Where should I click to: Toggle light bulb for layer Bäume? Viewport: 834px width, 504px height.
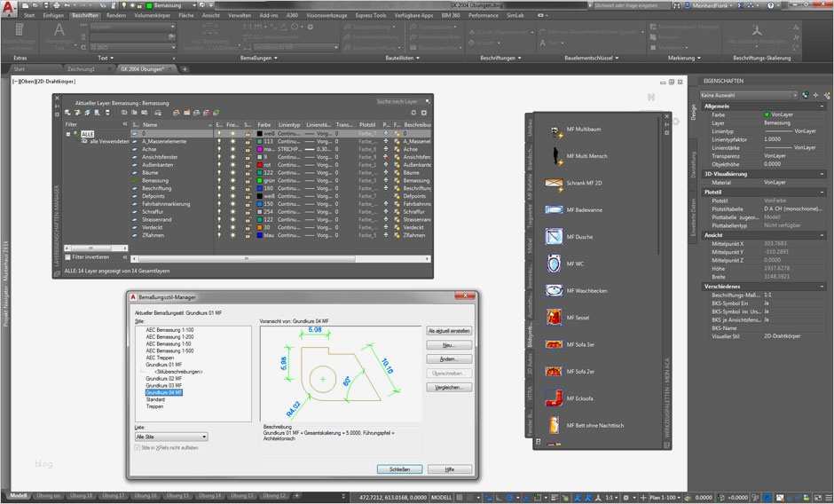pos(219,173)
